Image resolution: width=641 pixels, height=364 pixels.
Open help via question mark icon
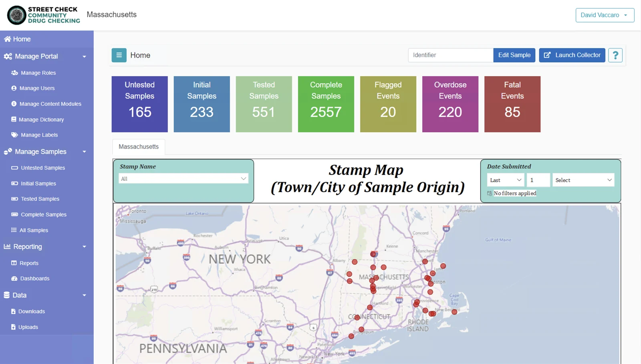click(615, 55)
